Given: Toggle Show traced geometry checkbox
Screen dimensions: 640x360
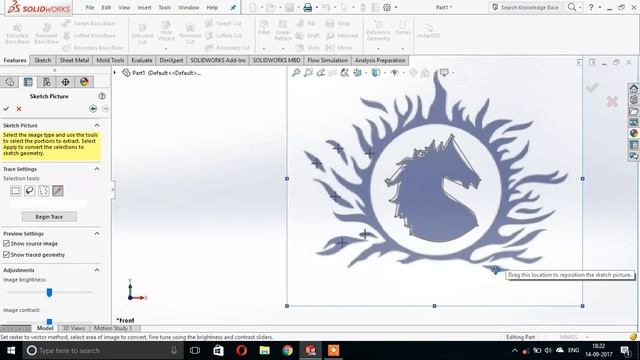Looking at the screenshot, I should click(6, 255).
